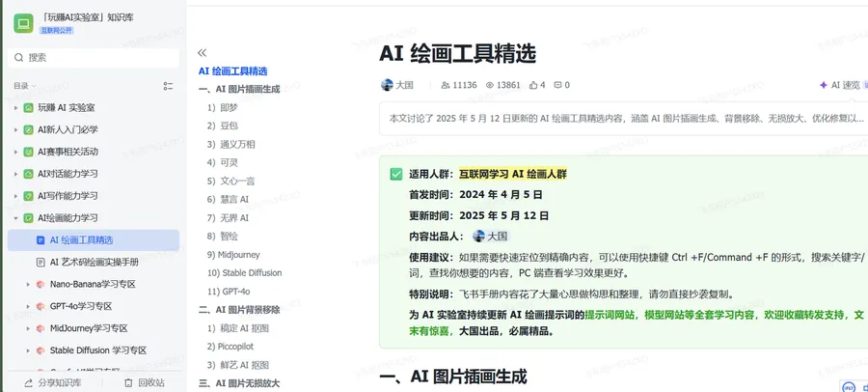Click the visitors count icon 11136
868x392 pixels.
445,85
